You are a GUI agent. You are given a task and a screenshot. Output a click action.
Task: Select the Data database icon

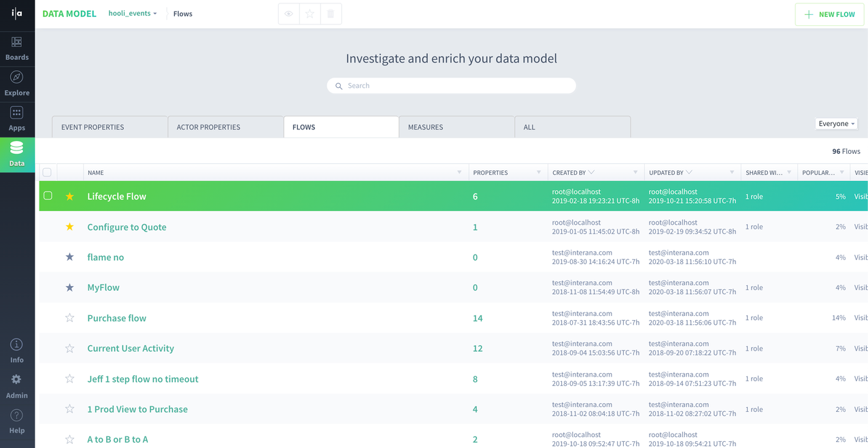coord(17,147)
